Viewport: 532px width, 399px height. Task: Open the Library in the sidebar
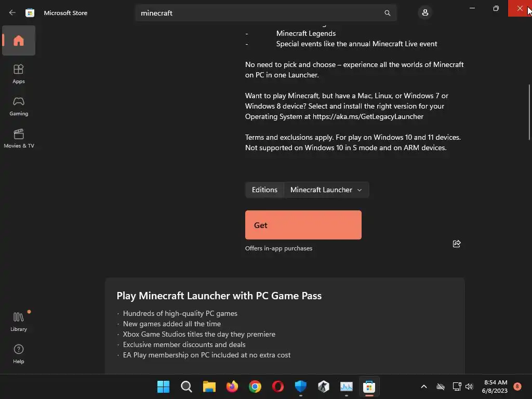[x=19, y=322]
